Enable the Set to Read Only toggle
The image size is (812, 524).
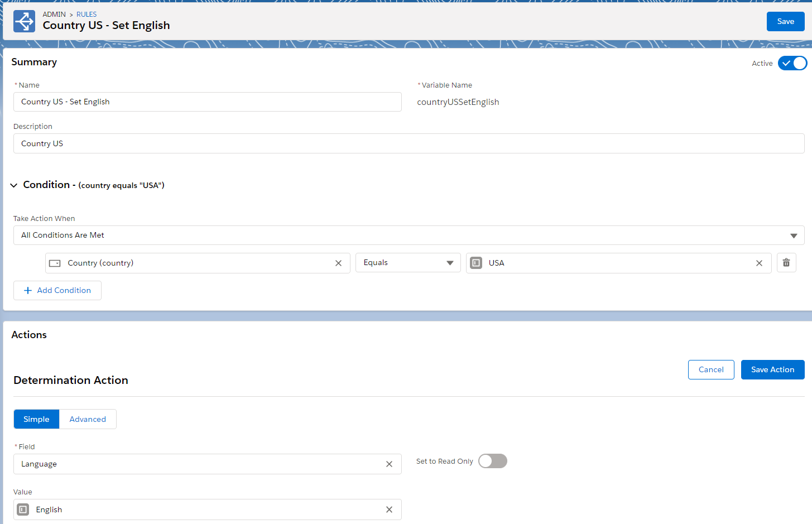pyautogui.click(x=492, y=461)
